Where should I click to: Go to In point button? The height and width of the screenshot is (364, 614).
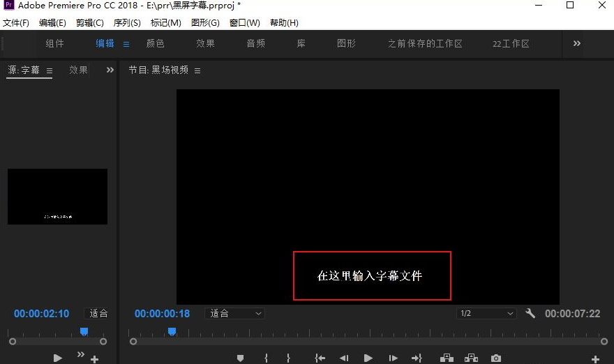[320, 358]
